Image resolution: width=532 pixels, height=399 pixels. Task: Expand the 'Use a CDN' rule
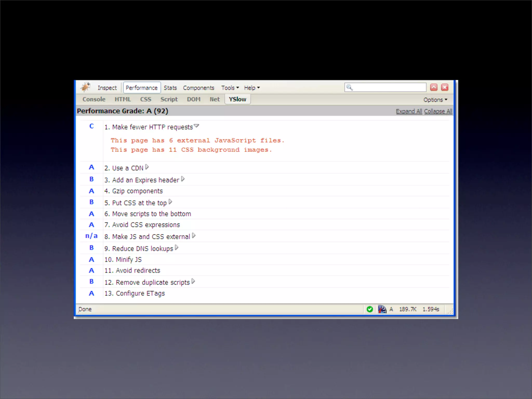coord(147,167)
